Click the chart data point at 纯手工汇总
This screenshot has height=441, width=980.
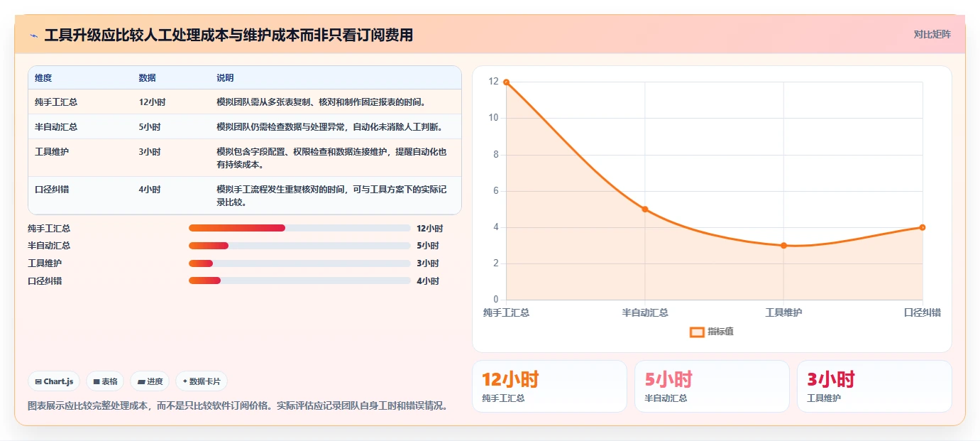tap(506, 82)
